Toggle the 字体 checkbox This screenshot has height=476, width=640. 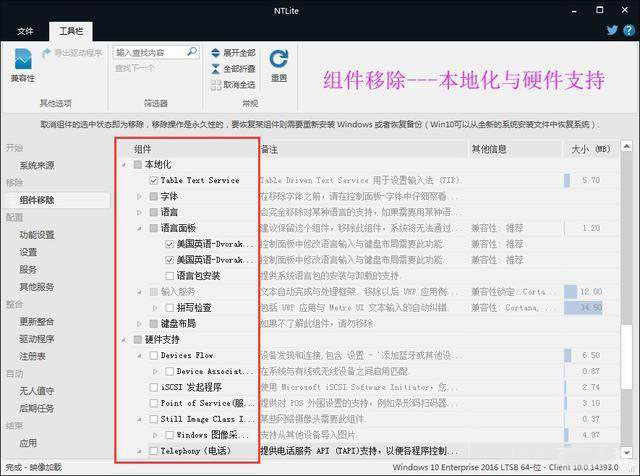[153, 196]
